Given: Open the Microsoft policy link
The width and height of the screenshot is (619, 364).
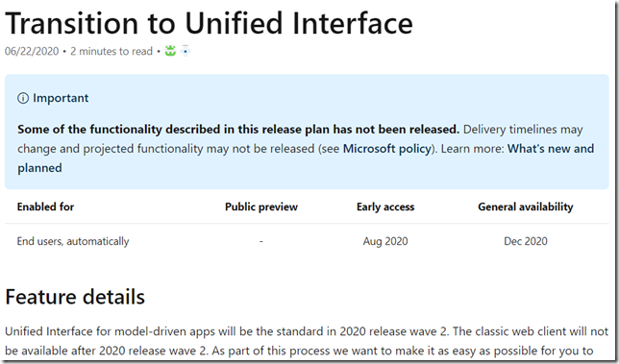Looking at the screenshot, I should tap(387, 149).
